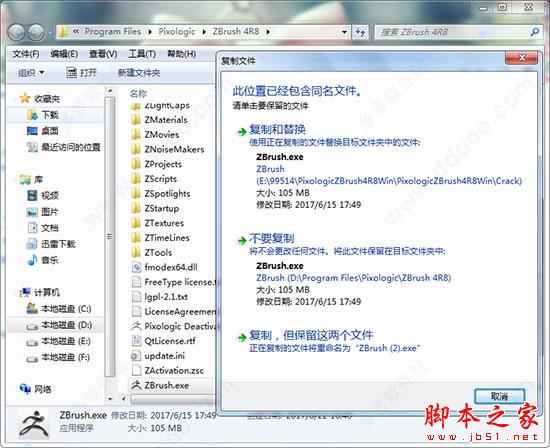
Task: Click the file list horizontal scrollbar
Action: click(173, 399)
